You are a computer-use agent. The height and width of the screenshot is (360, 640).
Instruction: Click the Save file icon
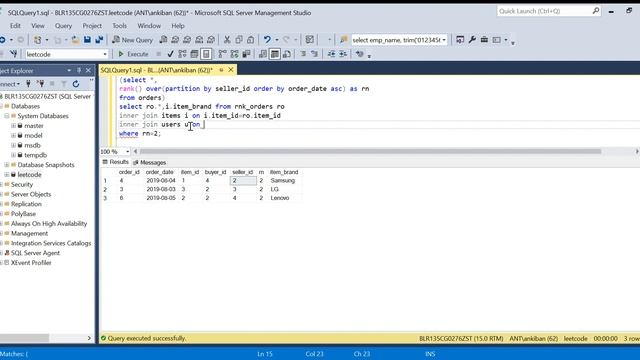coord(87,40)
